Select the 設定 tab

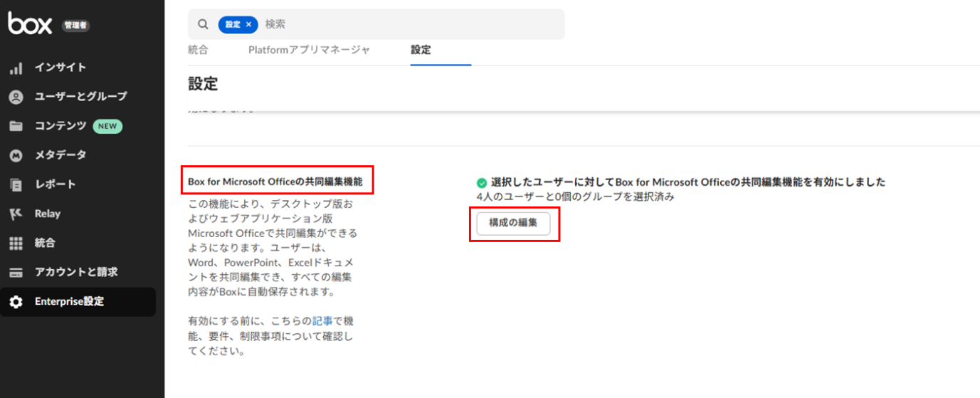[421, 50]
